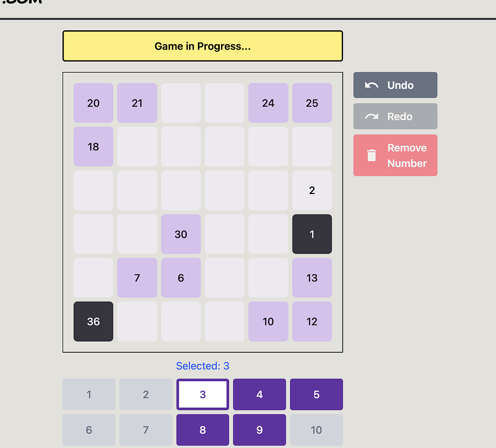Click the Redo arrow icon
The height and width of the screenshot is (448, 496).
[x=372, y=117]
